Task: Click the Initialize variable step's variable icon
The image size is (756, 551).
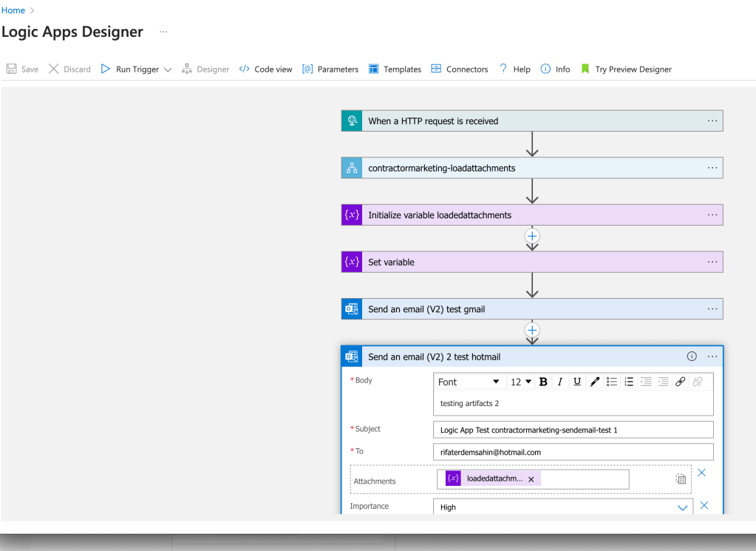Action: pyautogui.click(x=352, y=214)
